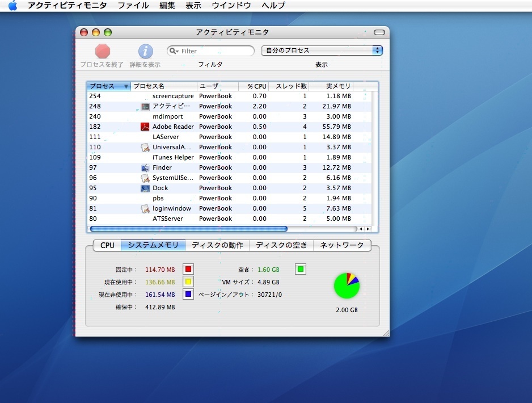
Task: Toggle toolbar with the top-right pill button
Action: tap(379, 32)
